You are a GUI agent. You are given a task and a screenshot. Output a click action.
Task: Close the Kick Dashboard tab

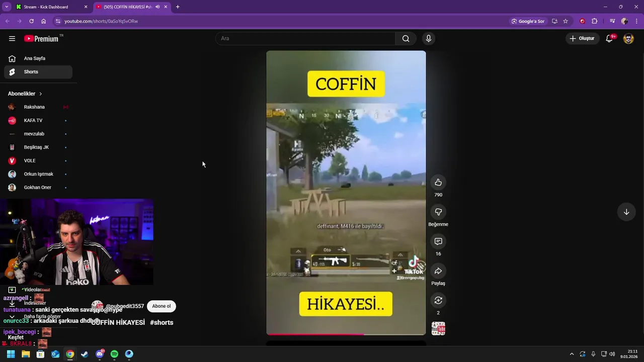tap(86, 7)
